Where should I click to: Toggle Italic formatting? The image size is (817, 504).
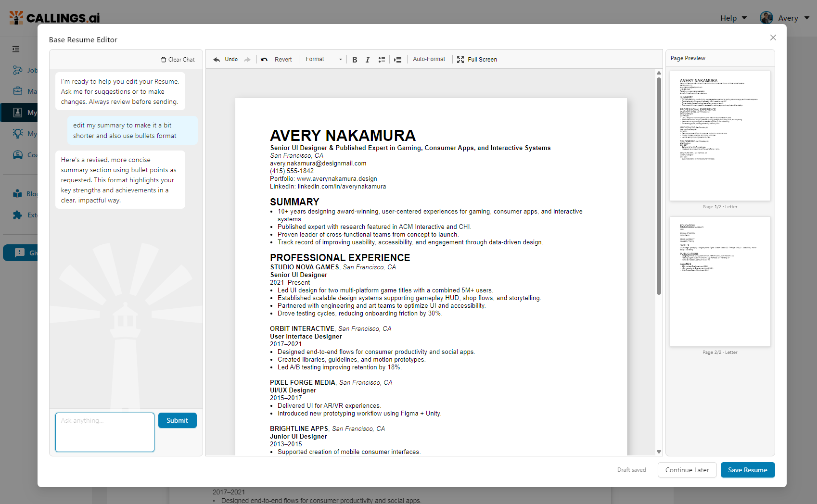click(x=368, y=59)
